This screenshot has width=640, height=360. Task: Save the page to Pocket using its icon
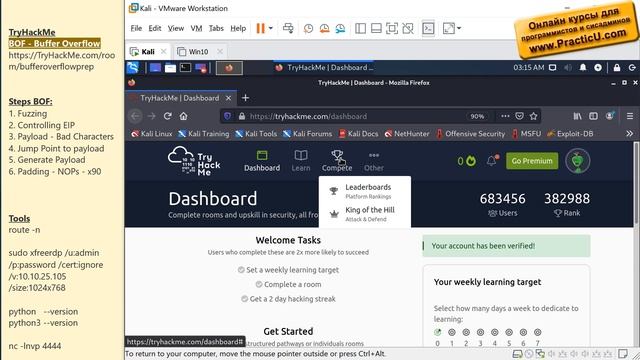[x=519, y=116]
